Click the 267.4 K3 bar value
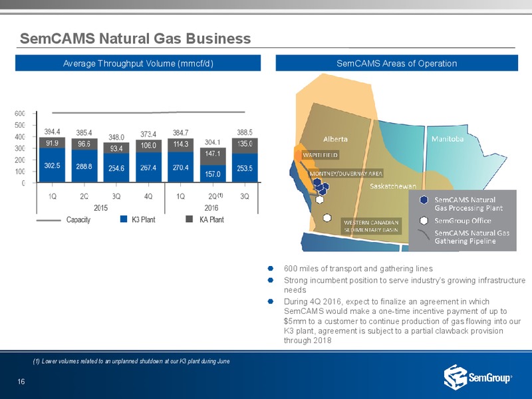 (148, 168)
